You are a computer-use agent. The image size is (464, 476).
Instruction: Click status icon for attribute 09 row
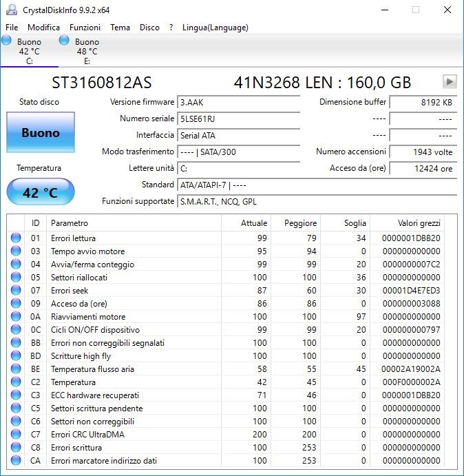[16, 303]
